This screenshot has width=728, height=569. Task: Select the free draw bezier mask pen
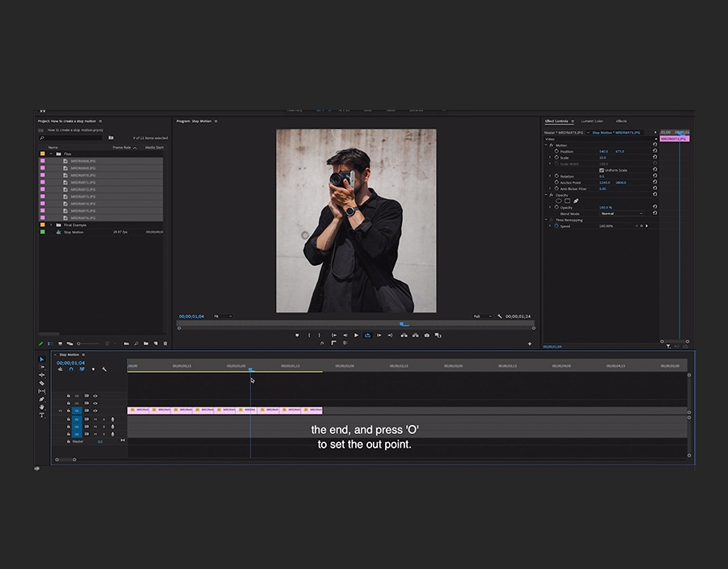(x=576, y=200)
